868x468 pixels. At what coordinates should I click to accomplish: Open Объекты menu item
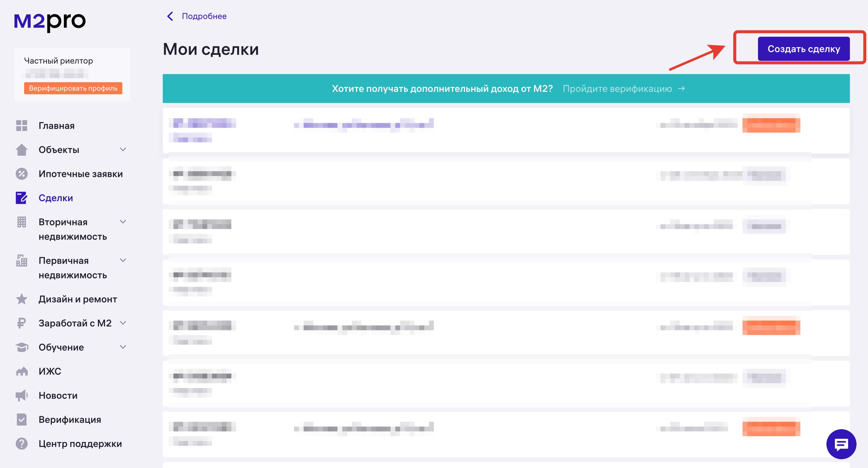pyautogui.click(x=59, y=149)
